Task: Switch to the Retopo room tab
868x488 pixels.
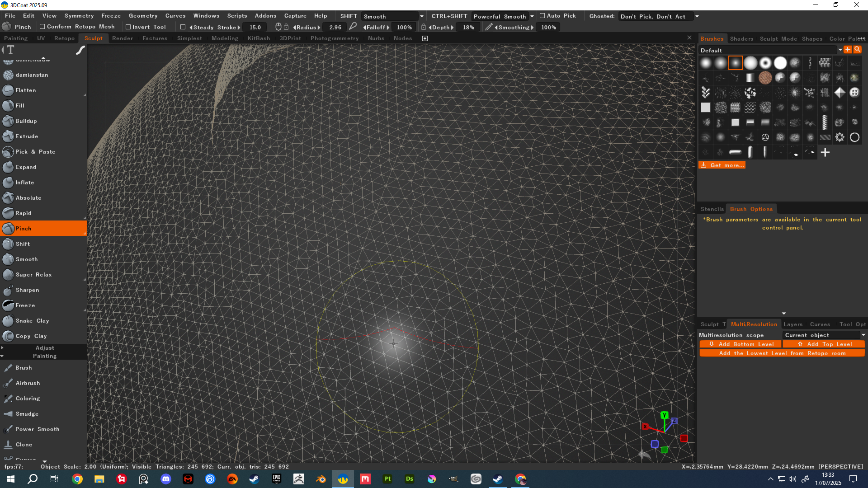Action: [64, 38]
